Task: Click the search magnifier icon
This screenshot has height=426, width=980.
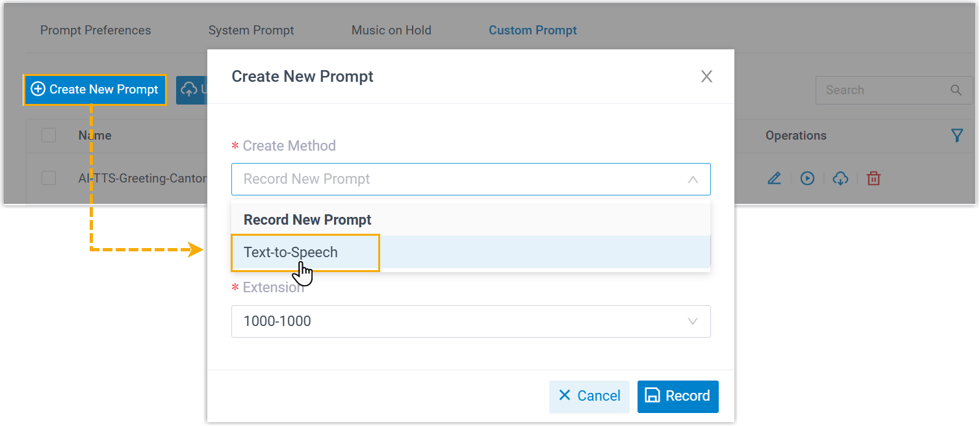Action: [x=956, y=90]
